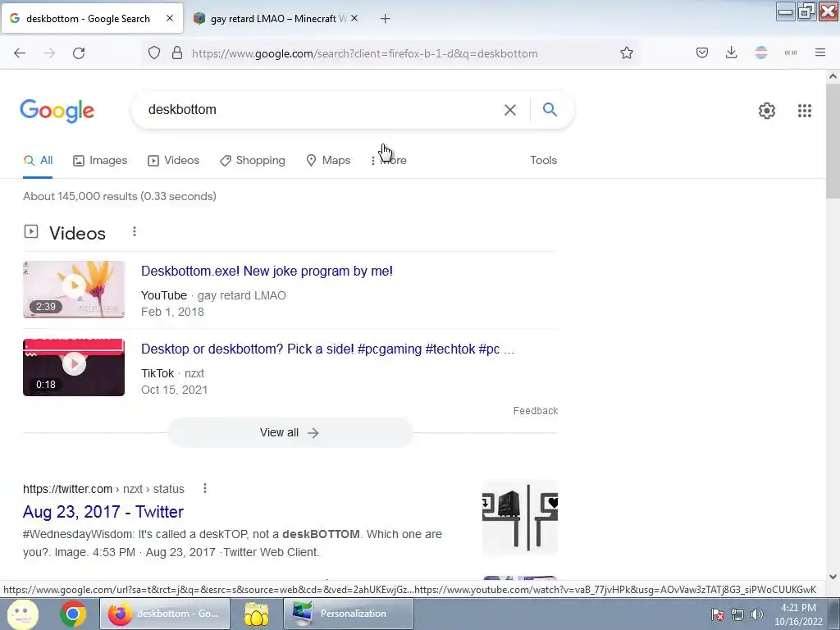Open the taskbar clock showing 4:21 PM
The image size is (840, 630).
[x=798, y=614]
